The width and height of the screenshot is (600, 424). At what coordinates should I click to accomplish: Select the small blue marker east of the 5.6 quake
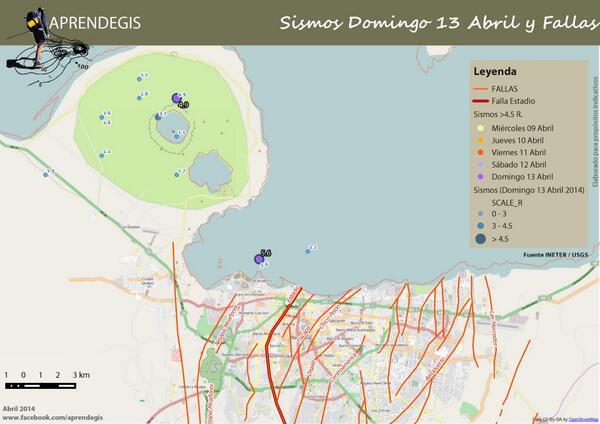(308, 251)
